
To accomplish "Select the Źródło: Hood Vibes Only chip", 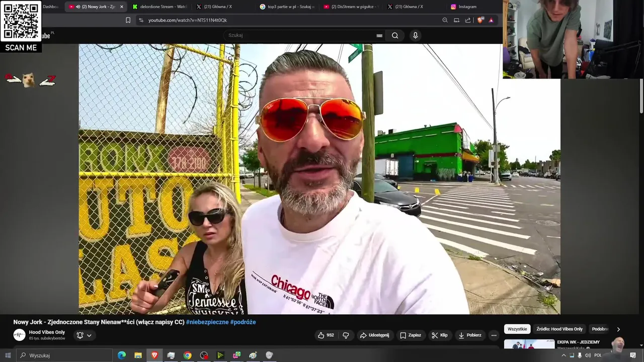I will coord(559,329).
